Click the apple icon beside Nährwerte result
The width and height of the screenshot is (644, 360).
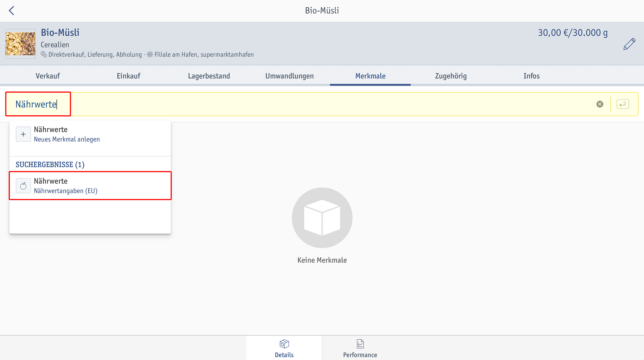click(x=23, y=186)
